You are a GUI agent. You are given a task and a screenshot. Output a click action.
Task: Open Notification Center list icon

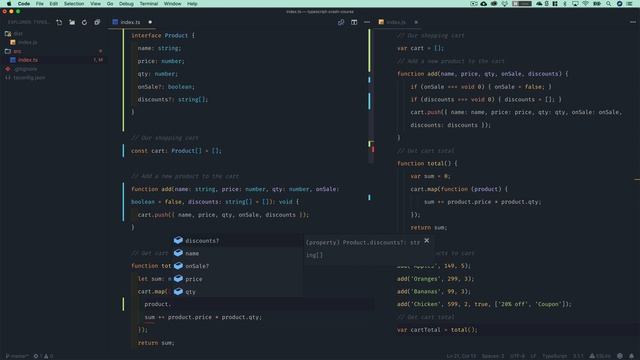pos(630,4)
